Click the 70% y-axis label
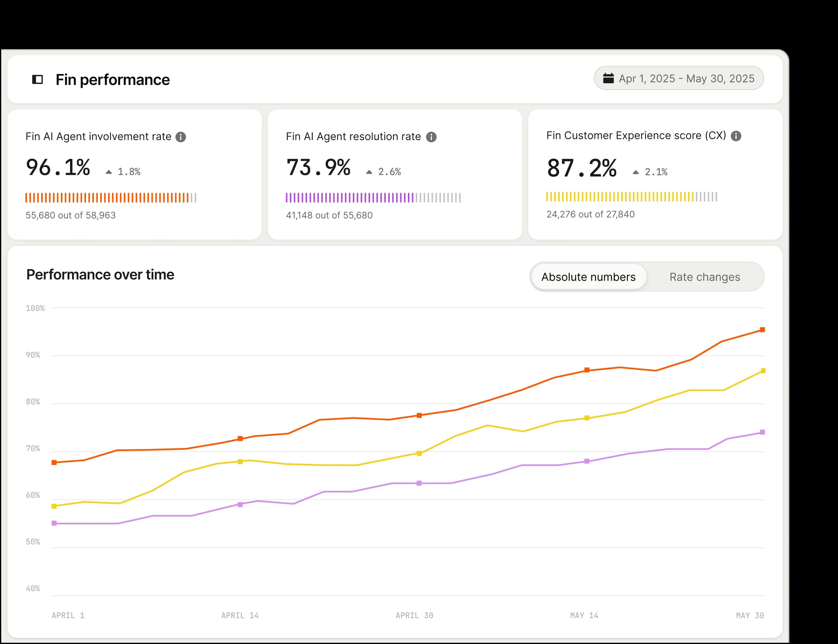 click(33, 449)
